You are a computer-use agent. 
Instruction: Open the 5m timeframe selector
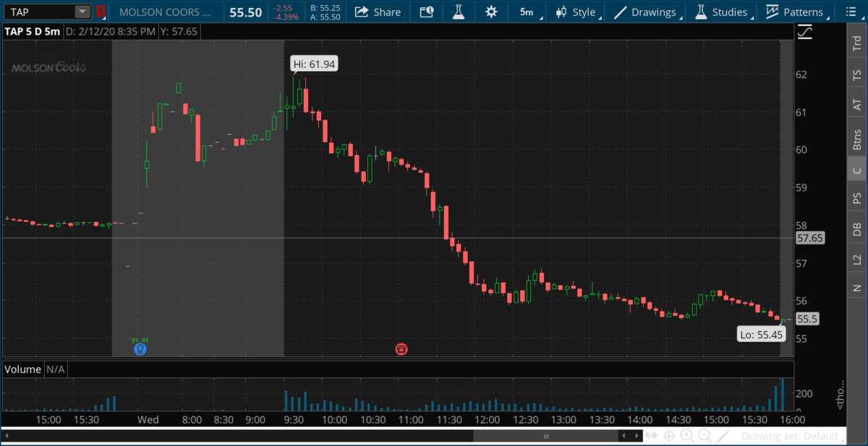(x=527, y=12)
